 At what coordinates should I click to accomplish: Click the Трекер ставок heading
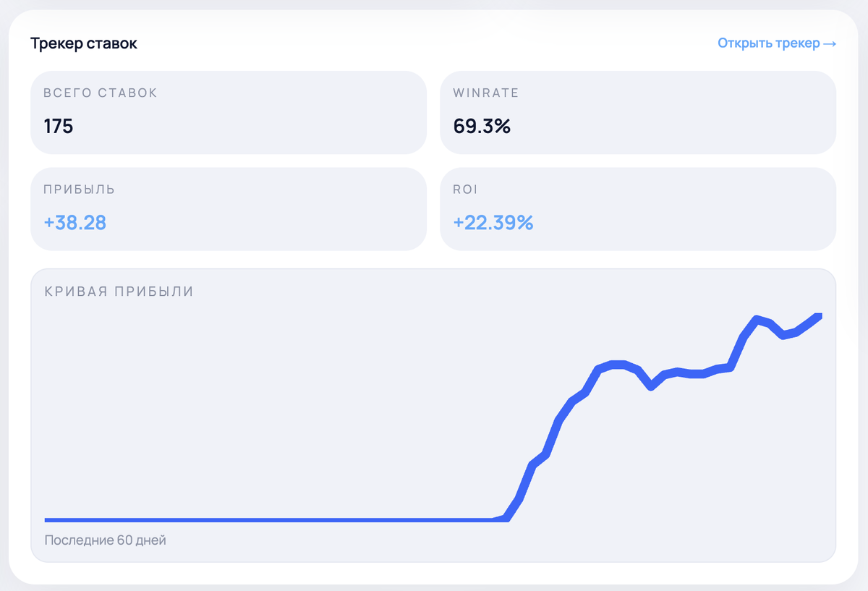coord(82,43)
